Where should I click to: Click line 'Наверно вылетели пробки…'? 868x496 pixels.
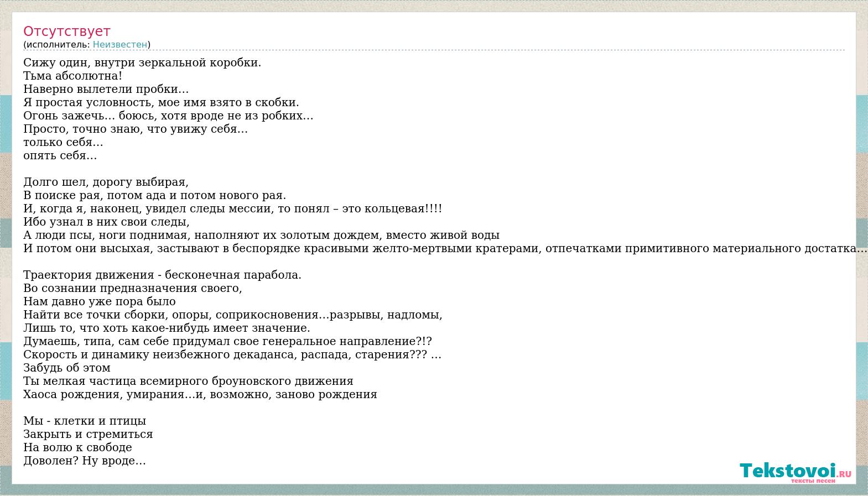(106, 89)
